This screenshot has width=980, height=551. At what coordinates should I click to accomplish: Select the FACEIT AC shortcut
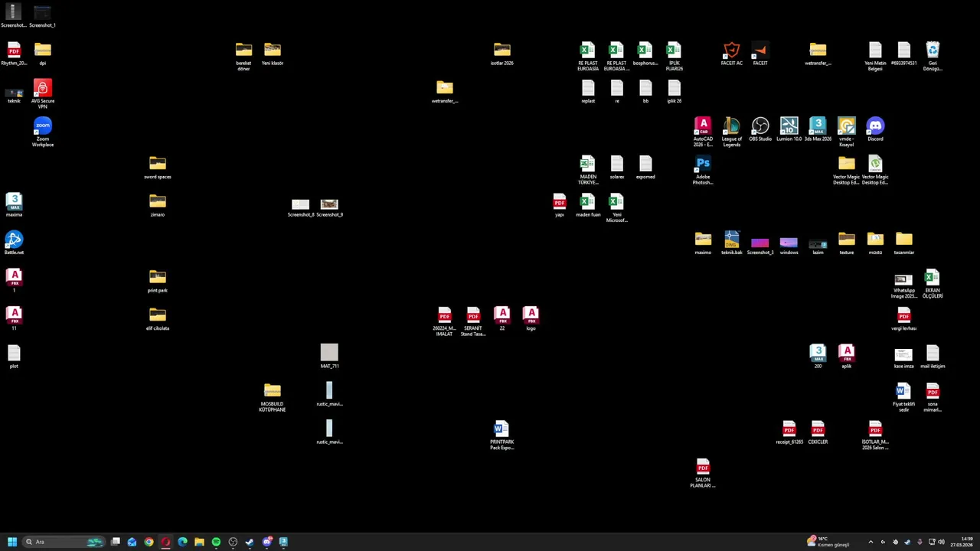click(x=731, y=54)
